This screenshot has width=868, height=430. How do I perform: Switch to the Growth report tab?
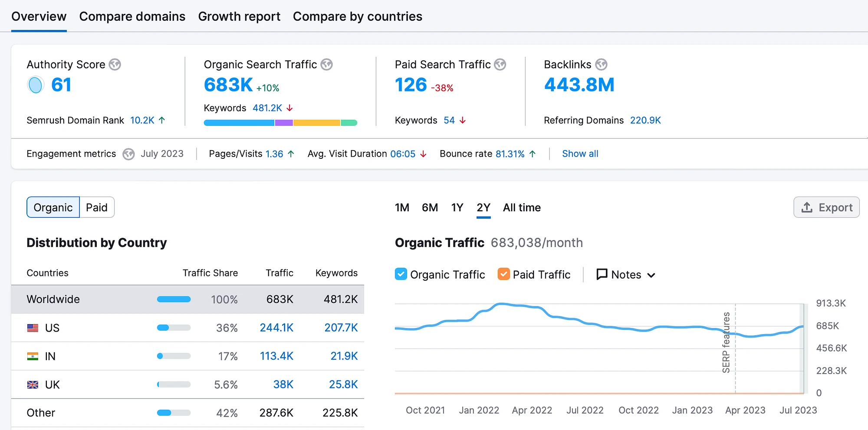(x=239, y=16)
